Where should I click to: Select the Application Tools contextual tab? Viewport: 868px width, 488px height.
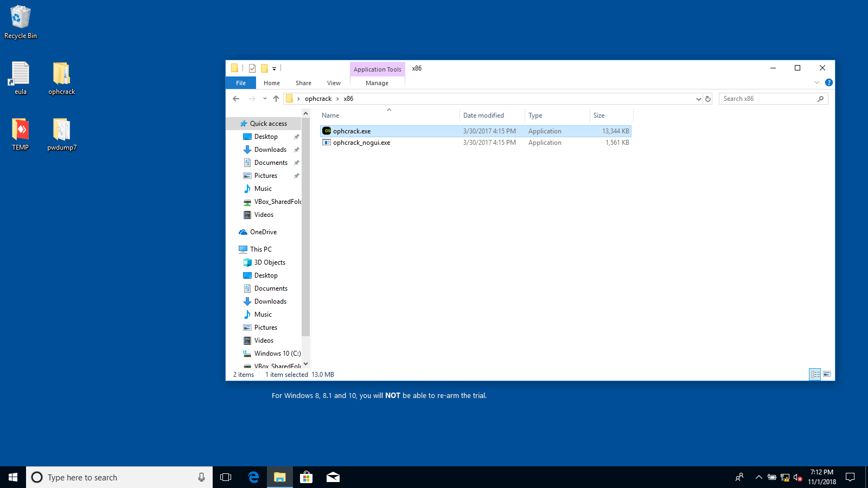coord(378,69)
